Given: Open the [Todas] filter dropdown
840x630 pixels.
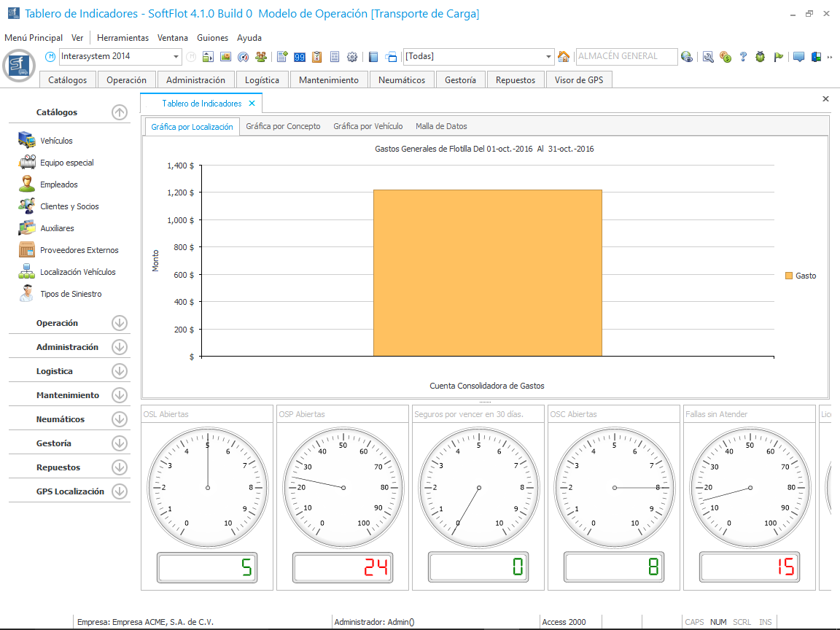Looking at the screenshot, I should click(x=549, y=57).
